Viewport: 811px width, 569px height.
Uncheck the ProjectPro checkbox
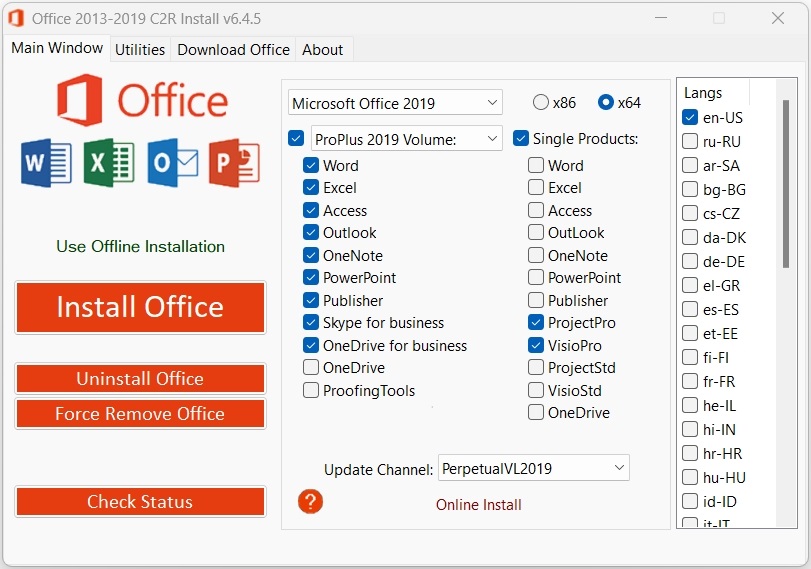[536, 323]
